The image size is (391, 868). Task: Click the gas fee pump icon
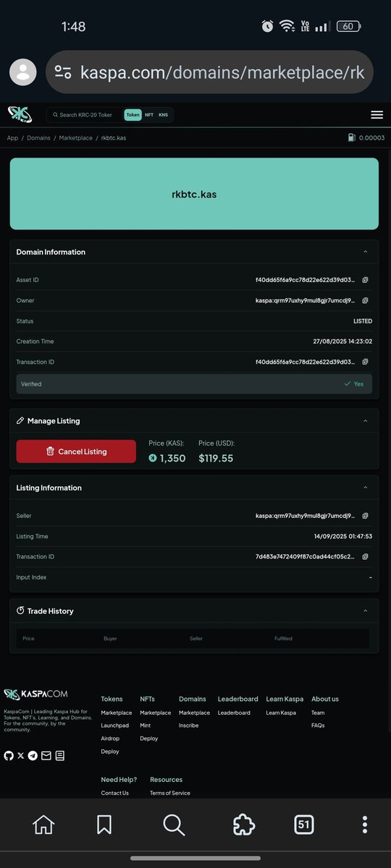pyautogui.click(x=352, y=137)
